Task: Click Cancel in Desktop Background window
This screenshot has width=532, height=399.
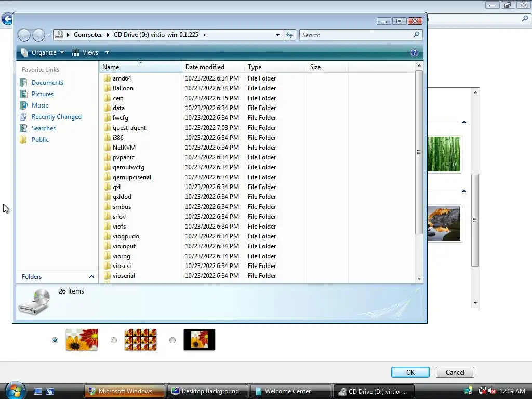Action: [455, 372]
